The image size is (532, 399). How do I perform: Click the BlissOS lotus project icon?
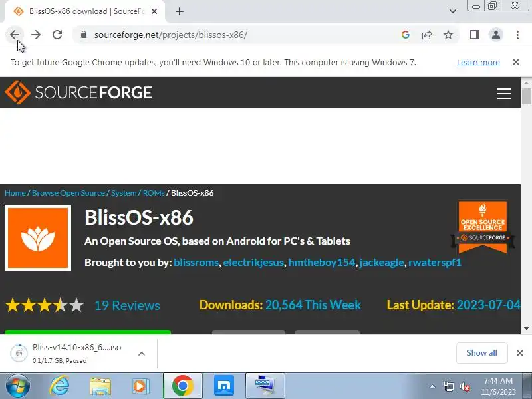38,238
